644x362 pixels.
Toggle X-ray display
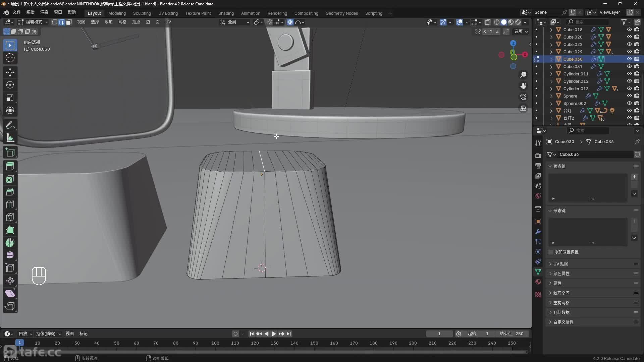point(488,22)
